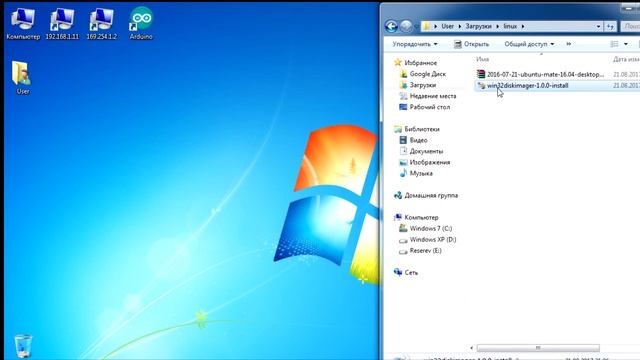Sort by the Дата изменения column header
Image resolution: width=640 pixels, height=360 pixels.
pyautogui.click(x=626, y=59)
